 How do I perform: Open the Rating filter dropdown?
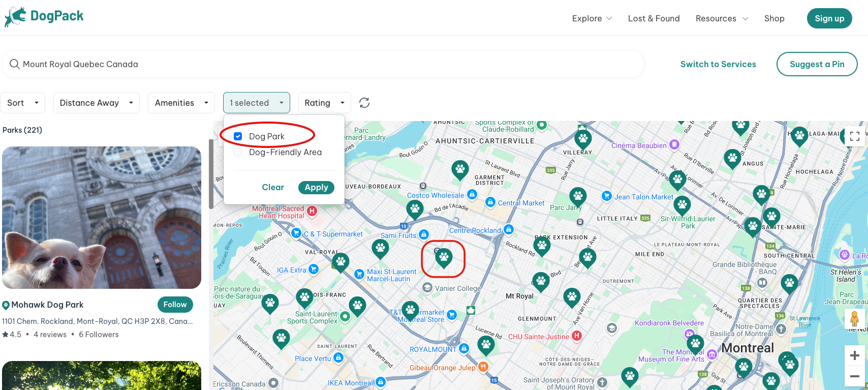(324, 103)
